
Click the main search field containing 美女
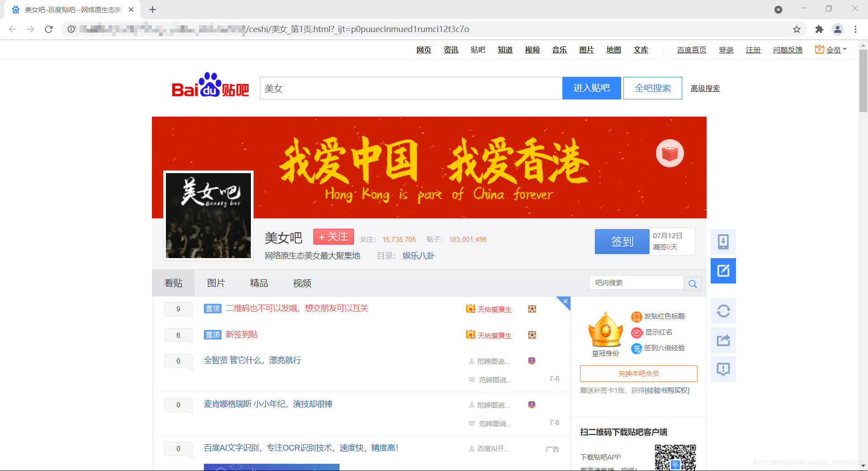point(411,88)
